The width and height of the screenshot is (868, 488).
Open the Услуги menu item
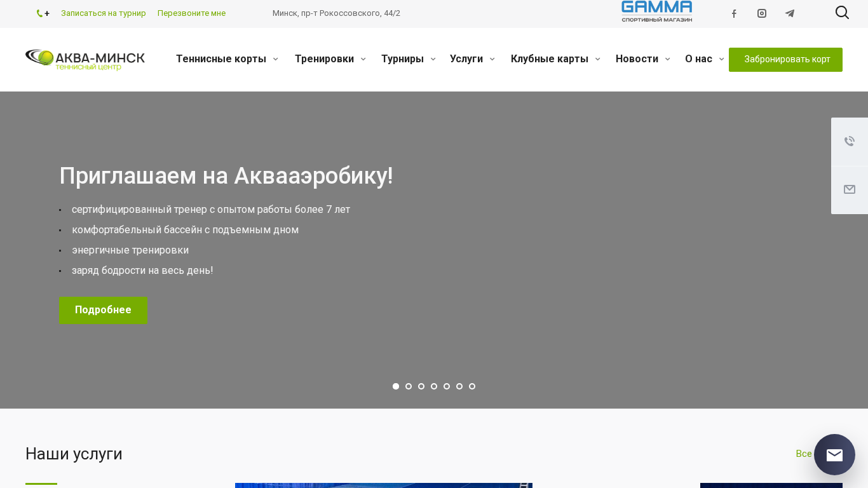tap(466, 59)
